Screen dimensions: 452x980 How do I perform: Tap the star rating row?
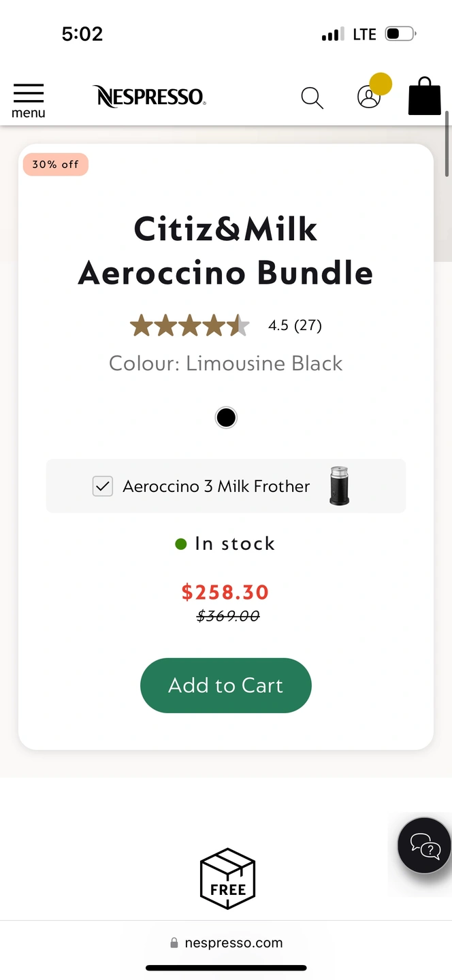[190, 326]
